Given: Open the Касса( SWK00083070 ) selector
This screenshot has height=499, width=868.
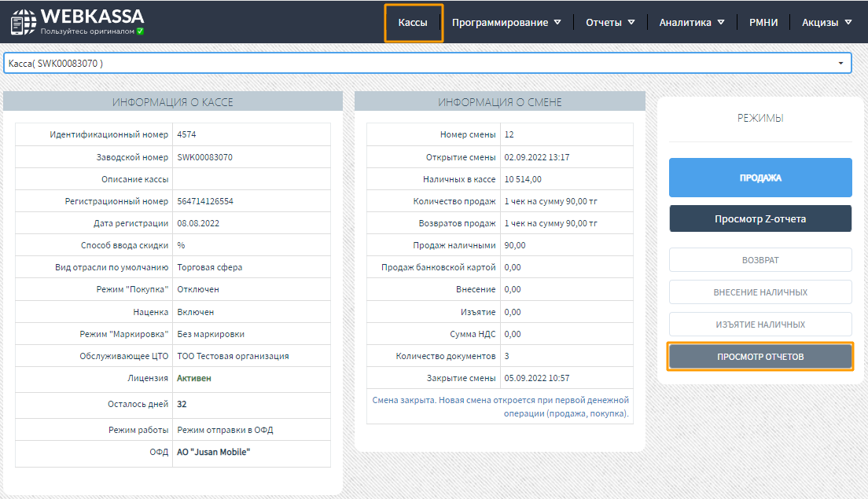Looking at the screenshot, I should click(428, 63).
